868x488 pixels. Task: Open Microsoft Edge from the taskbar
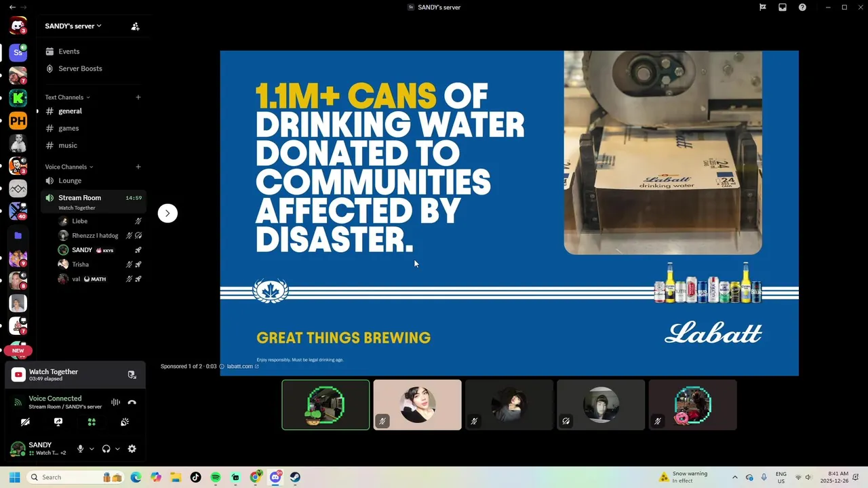[136, 477]
